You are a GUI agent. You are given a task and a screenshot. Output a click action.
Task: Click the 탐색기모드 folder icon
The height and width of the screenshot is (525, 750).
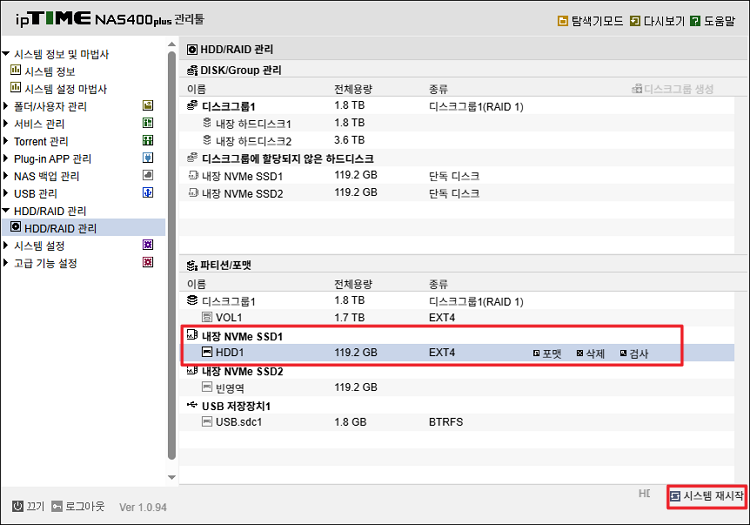coord(563,20)
